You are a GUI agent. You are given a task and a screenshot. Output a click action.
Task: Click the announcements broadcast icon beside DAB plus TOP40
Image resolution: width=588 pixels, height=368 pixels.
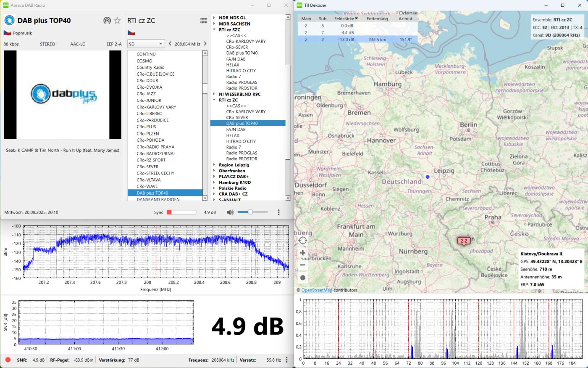[107, 21]
